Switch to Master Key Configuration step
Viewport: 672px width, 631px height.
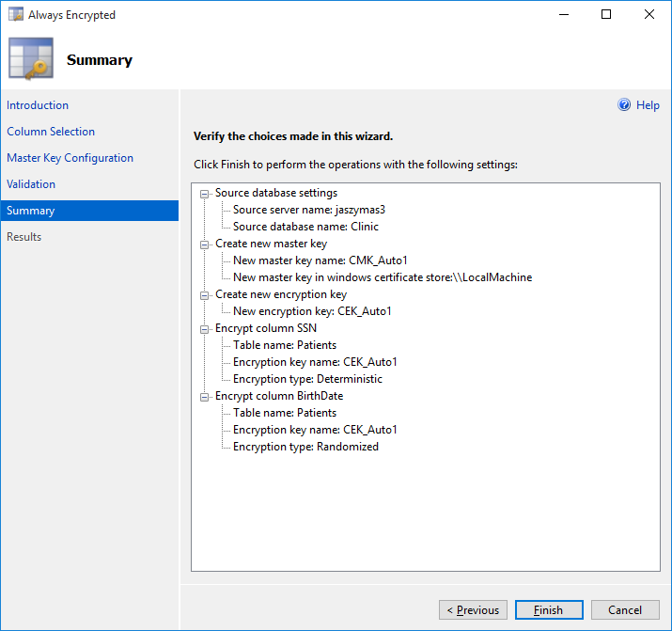click(x=70, y=158)
